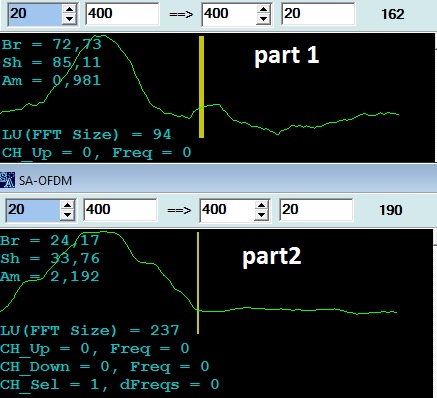Click the SA-OFDM title bar text
The width and height of the screenshot is (437, 398).
(x=45, y=181)
